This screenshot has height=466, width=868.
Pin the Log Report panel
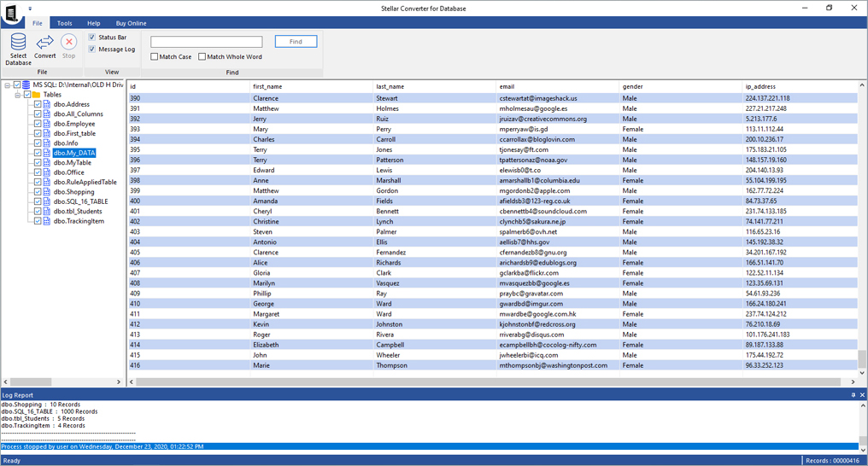pos(853,394)
